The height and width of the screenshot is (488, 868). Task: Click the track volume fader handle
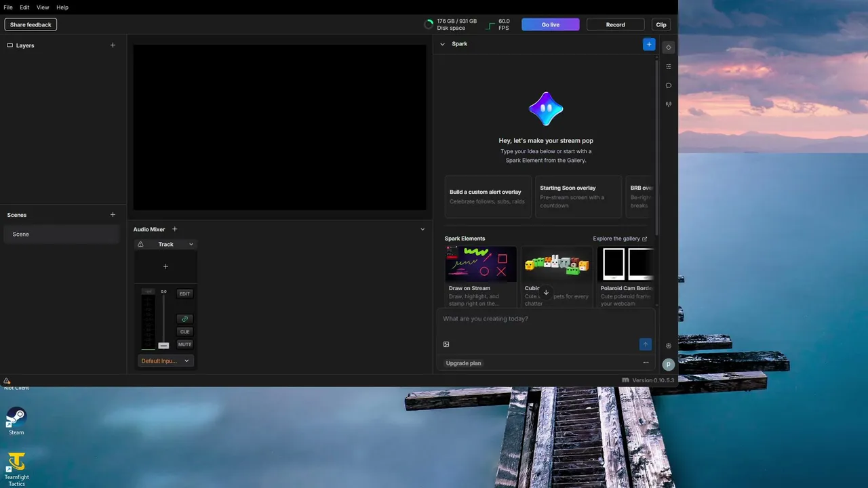point(163,346)
